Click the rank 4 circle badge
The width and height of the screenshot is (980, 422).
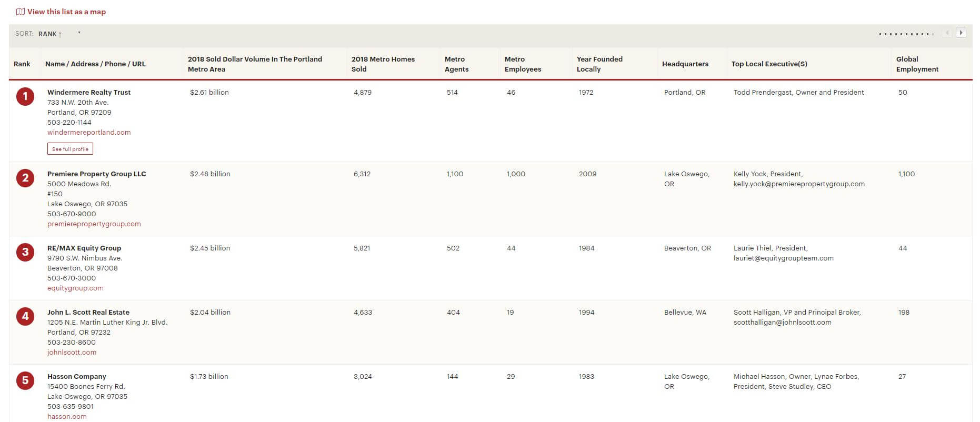coord(25,316)
